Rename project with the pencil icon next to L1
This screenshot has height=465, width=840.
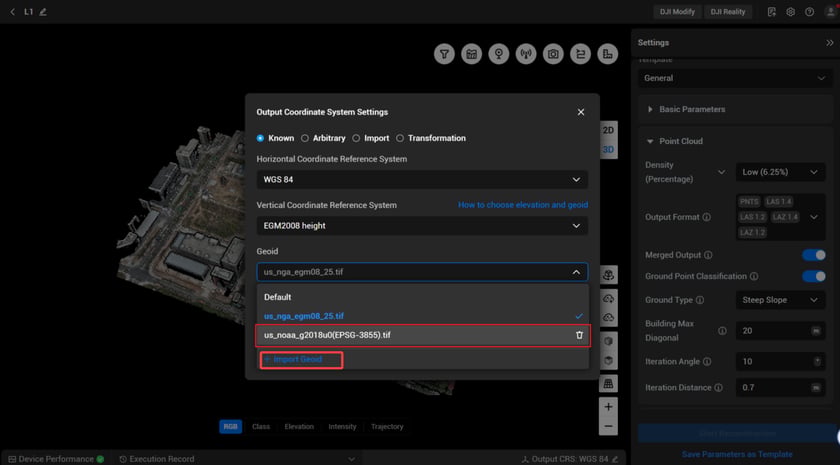click(43, 12)
